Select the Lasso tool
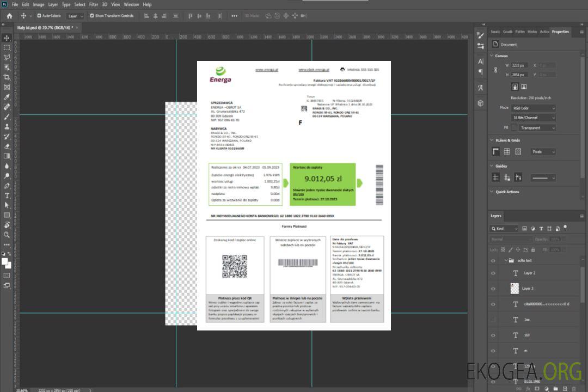588x392 pixels. (x=7, y=57)
